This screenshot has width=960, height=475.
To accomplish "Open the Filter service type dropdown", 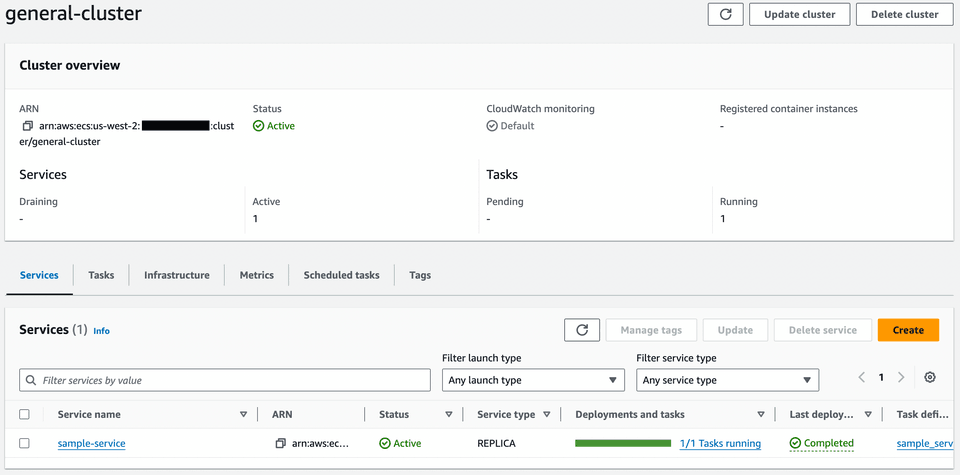I will tap(727, 380).
